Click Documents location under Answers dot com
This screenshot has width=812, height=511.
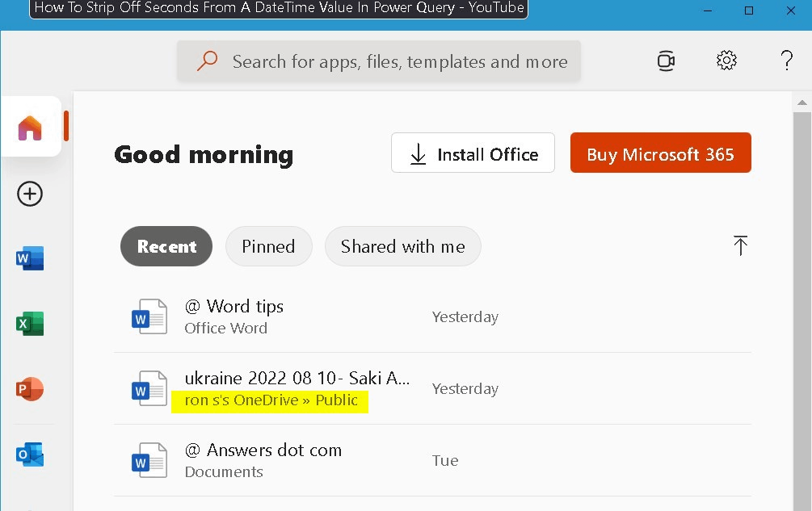(x=224, y=471)
